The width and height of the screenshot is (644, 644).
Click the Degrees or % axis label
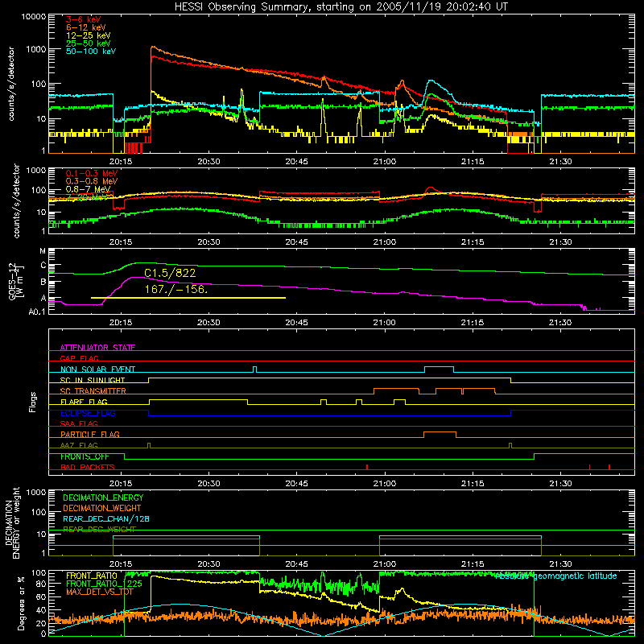(21, 604)
